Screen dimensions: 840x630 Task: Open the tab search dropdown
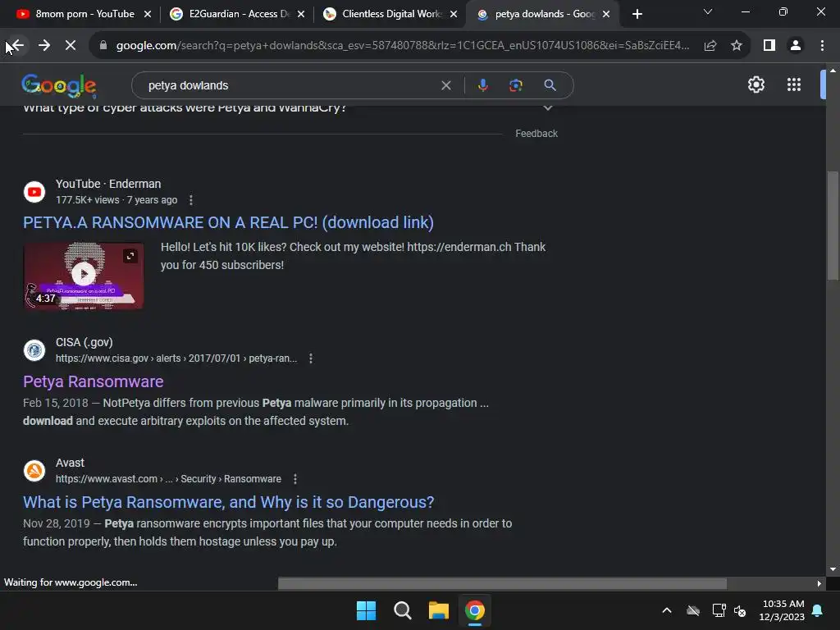click(708, 11)
